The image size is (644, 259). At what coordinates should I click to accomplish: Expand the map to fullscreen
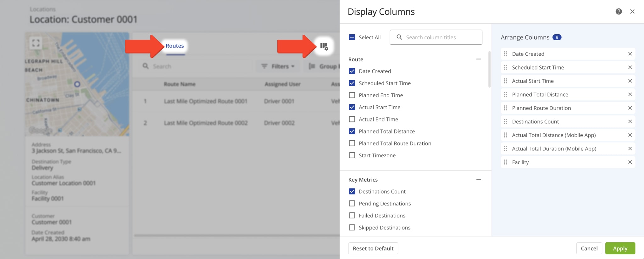36,43
